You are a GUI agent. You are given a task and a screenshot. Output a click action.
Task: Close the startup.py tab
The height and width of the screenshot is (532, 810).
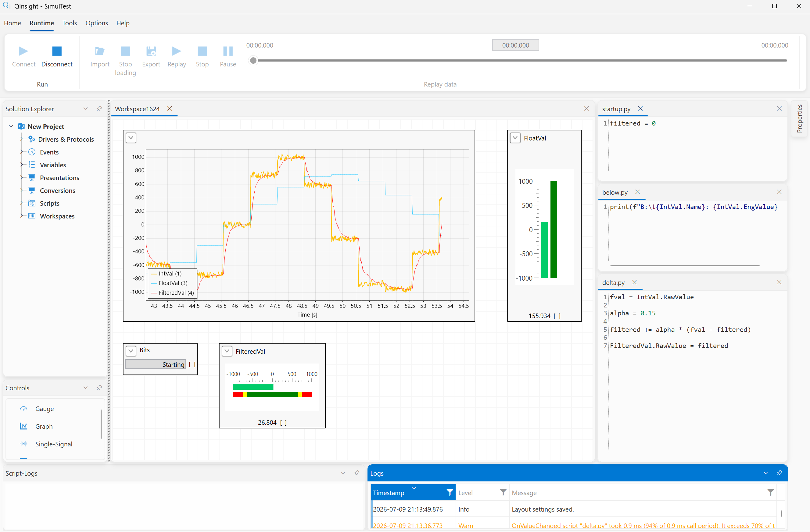[x=640, y=108]
